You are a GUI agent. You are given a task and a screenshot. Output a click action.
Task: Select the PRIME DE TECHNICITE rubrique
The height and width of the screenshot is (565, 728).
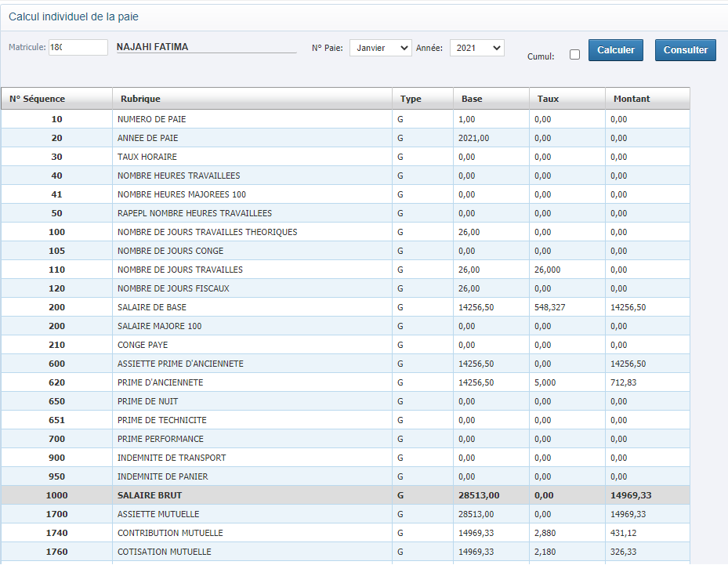[162, 420]
